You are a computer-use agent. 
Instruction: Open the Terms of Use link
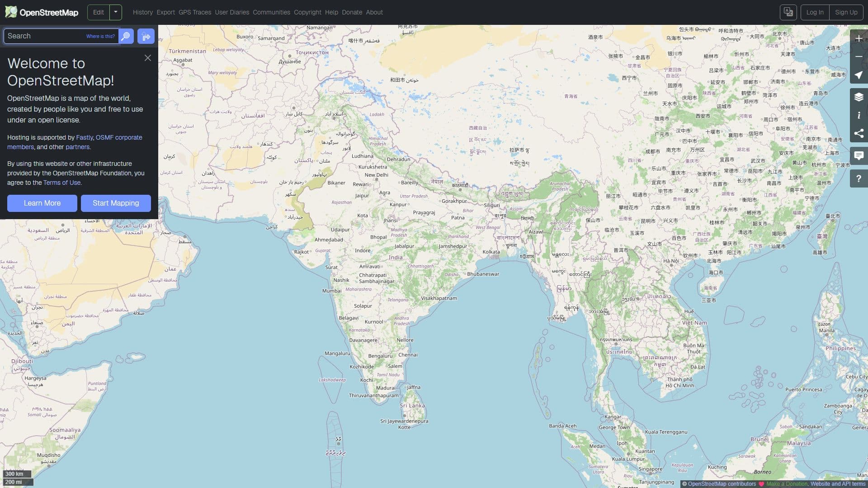pyautogui.click(x=62, y=183)
